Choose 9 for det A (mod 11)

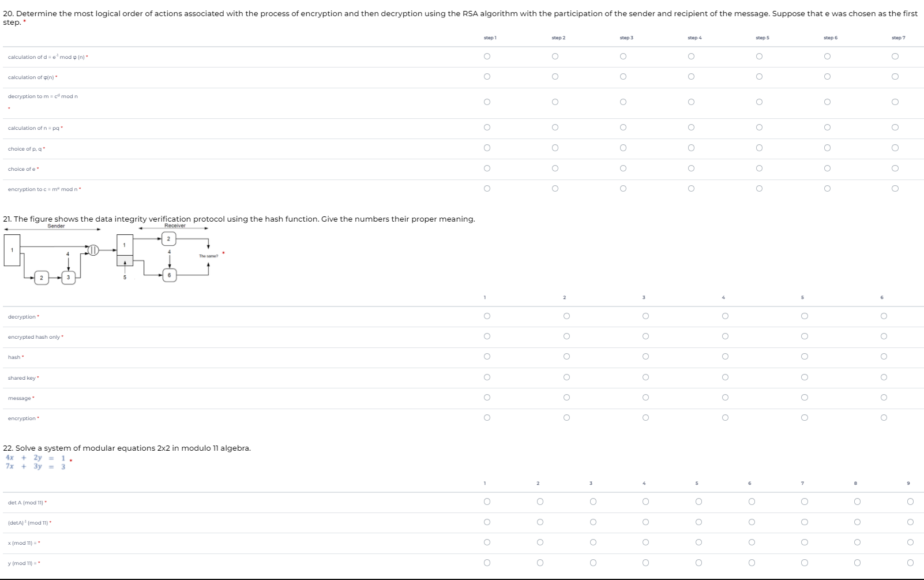[x=910, y=502]
